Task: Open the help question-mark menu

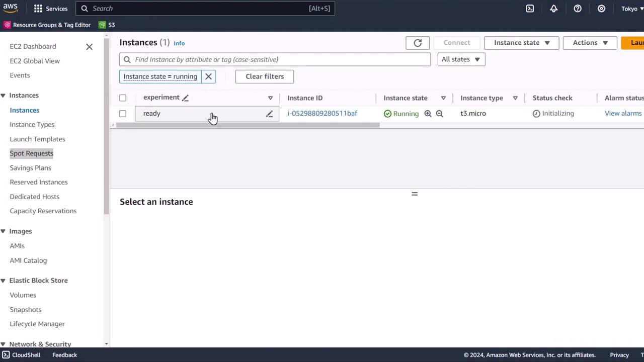Action: (578, 9)
